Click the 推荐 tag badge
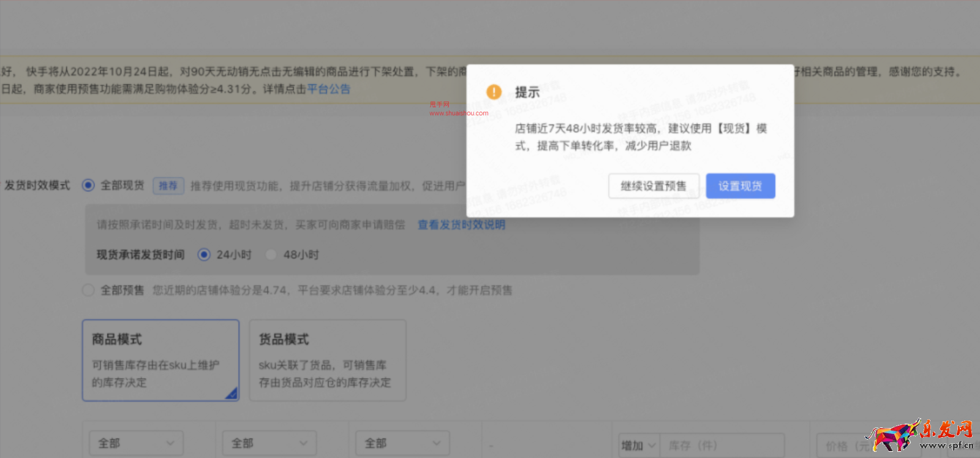 coord(168,186)
